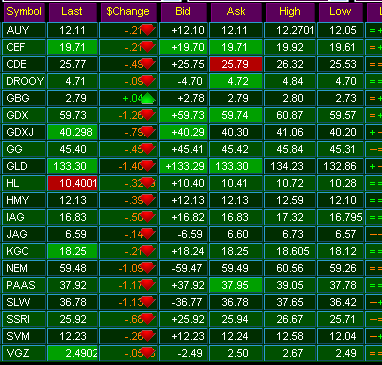
Task: Select the AUY symbol cell
Action: click(24, 30)
